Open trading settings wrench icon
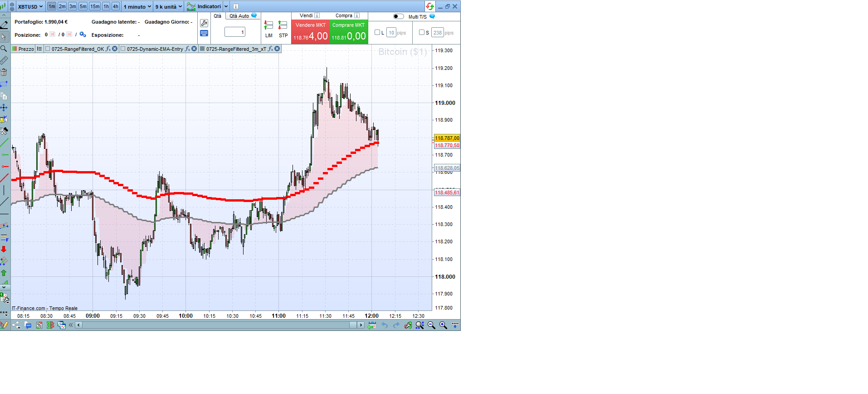This screenshot has width=868, height=394. (204, 23)
